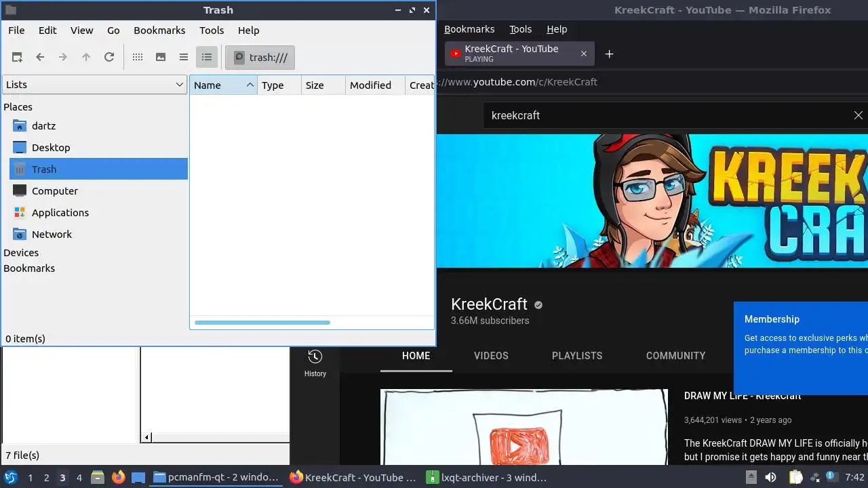Image resolution: width=868 pixels, height=488 pixels.
Task: Select dartz home folder in Places
Action: coord(98,126)
